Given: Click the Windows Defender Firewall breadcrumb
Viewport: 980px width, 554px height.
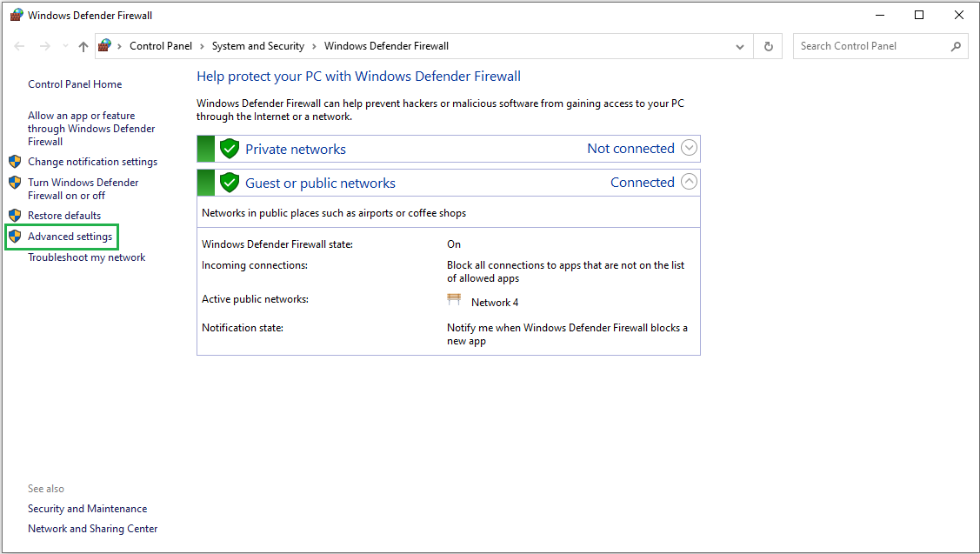Looking at the screenshot, I should coord(386,46).
